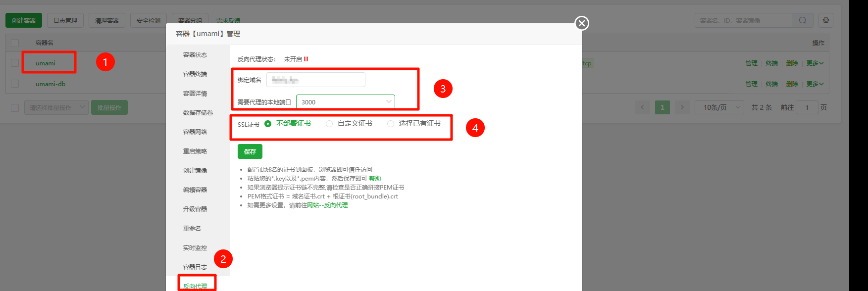Click 终端 link in umami-db row
Screen dimensions: 868x291
pyautogui.click(x=772, y=84)
